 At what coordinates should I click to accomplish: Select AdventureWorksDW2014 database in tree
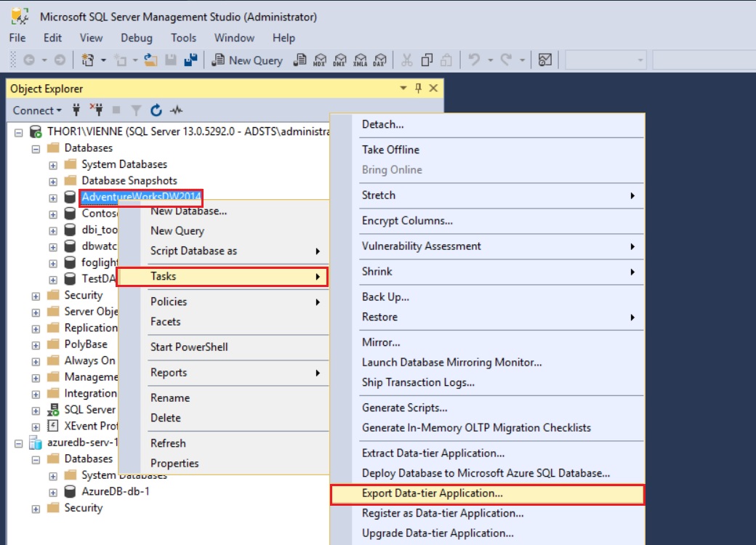[141, 197]
